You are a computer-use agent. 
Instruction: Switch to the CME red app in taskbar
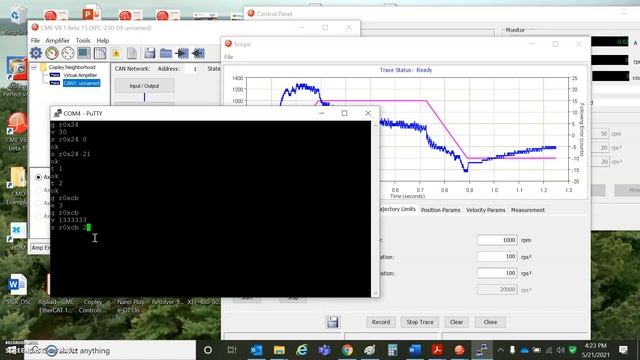pos(460,350)
